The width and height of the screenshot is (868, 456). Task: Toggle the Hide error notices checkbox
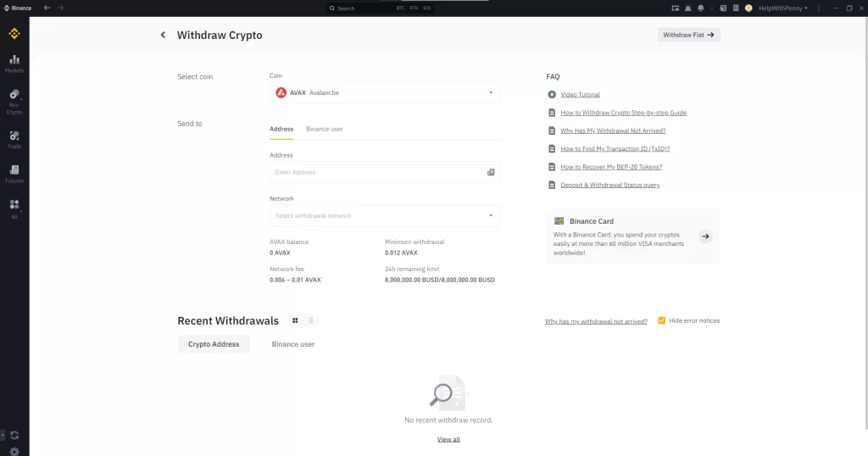coord(661,320)
